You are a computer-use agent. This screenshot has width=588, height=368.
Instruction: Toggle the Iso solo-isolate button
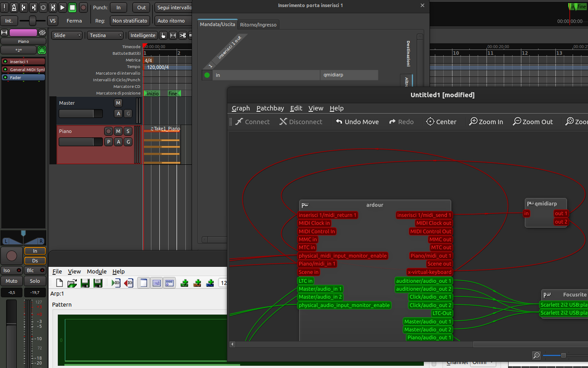point(11,270)
